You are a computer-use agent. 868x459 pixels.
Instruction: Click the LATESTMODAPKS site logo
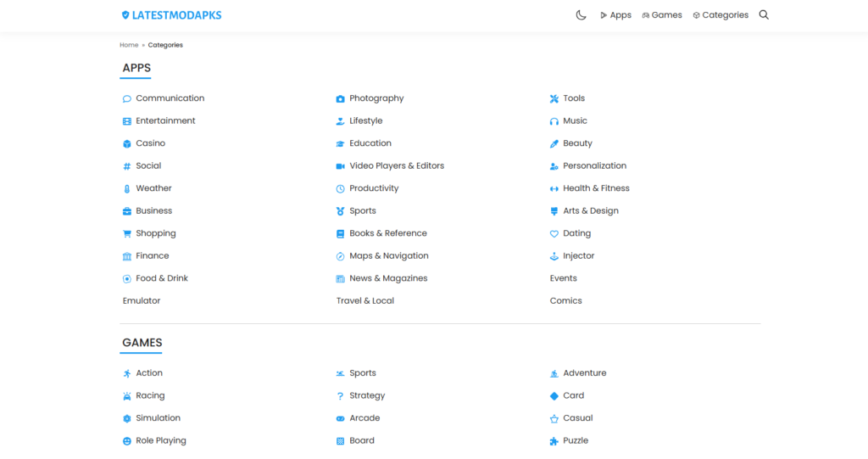(x=171, y=15)
